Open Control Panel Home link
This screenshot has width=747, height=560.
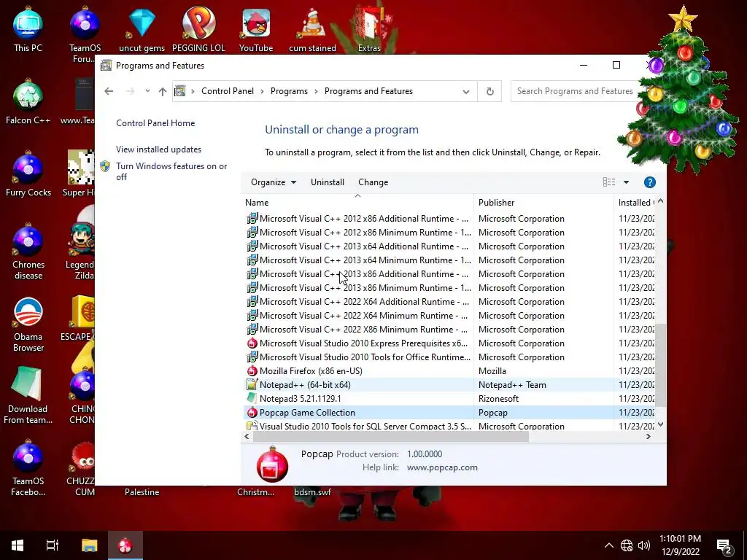pos(155,123)
